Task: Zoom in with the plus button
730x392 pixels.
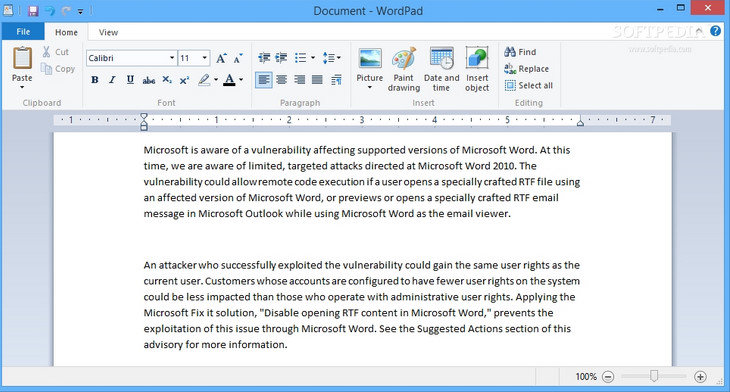Action: [700, 377]
